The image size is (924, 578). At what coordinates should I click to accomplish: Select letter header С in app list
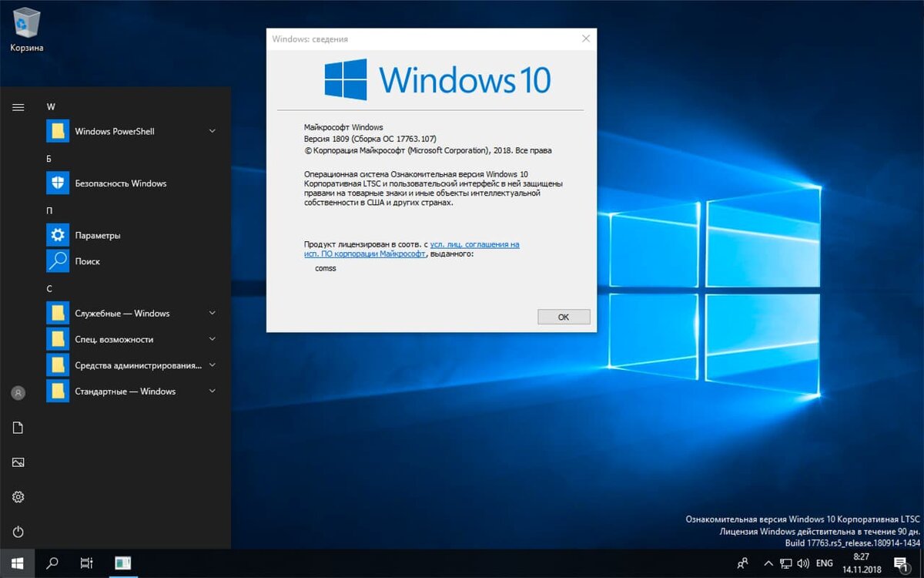point(49,288)
